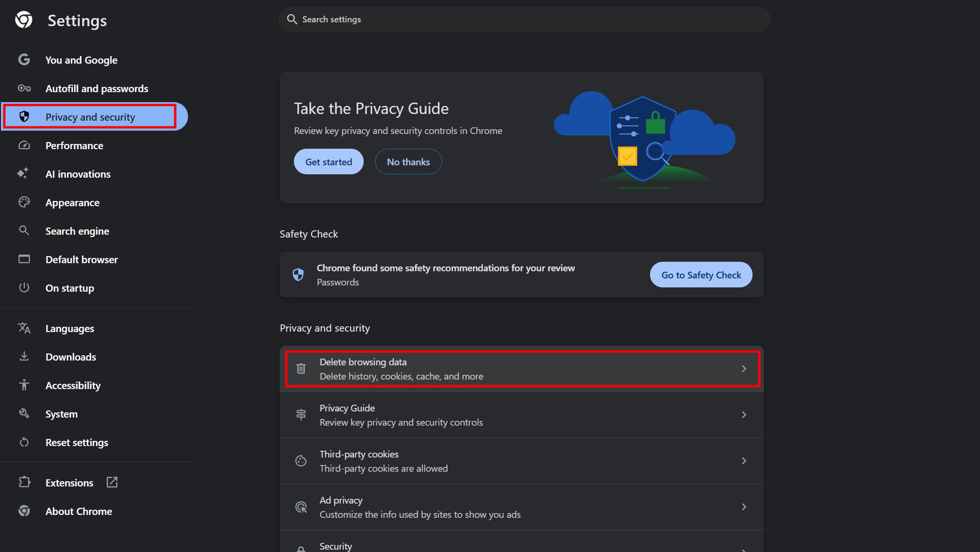Image resolution: width=980 pixels, height=552 pixels.
Task: Open Third-party cookies via its chevron
Action: click(x=744, y=461)
